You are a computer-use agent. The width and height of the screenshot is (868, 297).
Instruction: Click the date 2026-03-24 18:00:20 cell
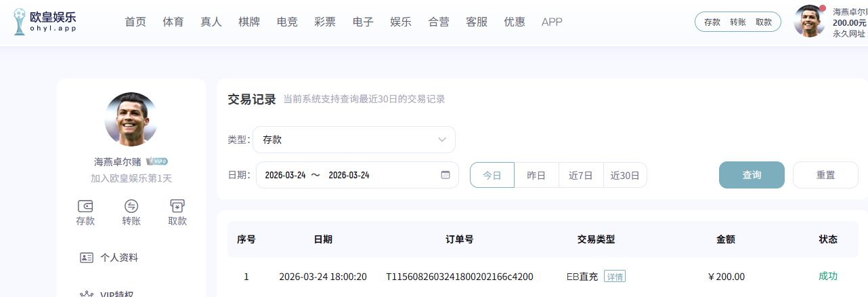[323, 277]
